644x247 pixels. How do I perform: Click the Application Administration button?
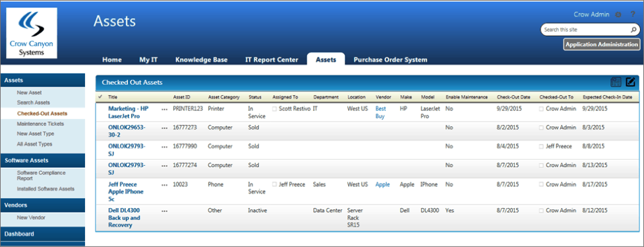[602, 44]
